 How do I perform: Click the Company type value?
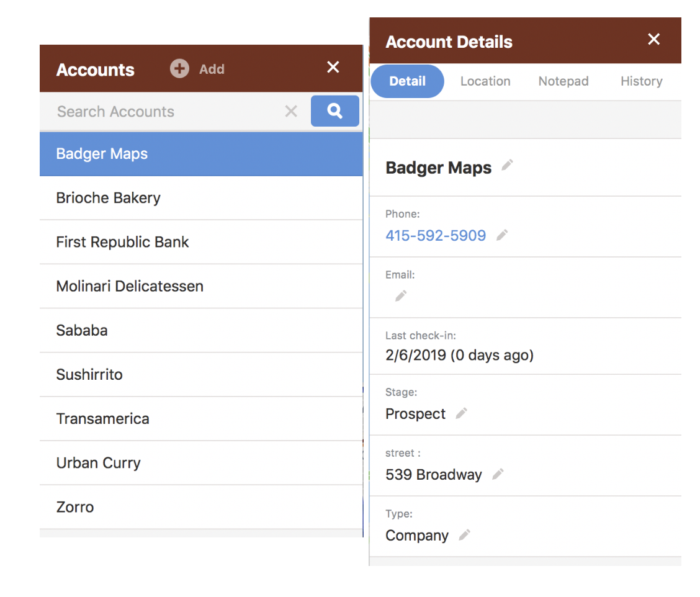click(417, 536)
